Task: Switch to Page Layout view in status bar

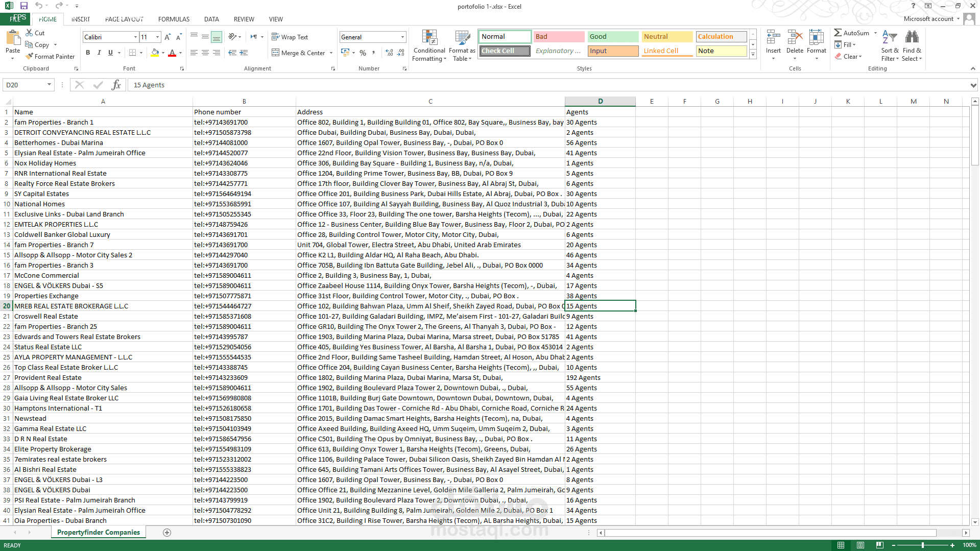Action: tap(861, 545)
